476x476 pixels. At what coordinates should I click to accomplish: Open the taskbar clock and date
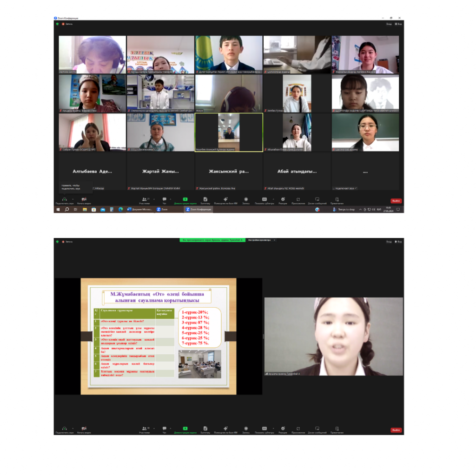388,210
